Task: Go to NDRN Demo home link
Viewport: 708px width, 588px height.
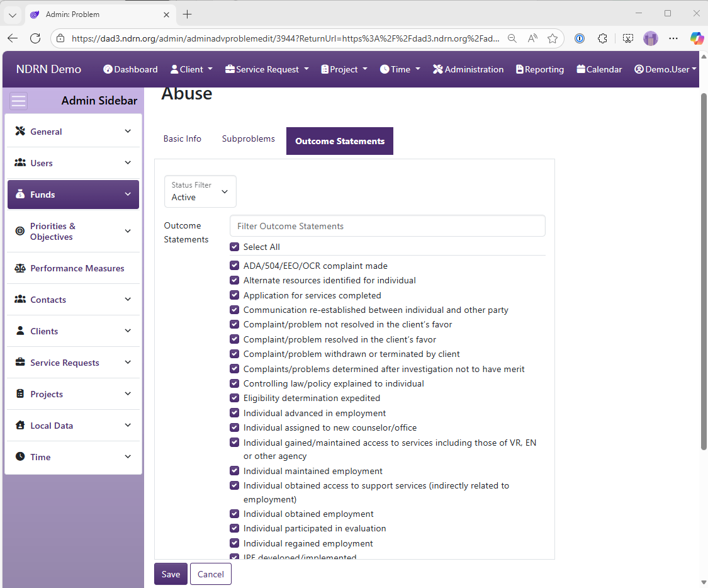Action: 48,69
